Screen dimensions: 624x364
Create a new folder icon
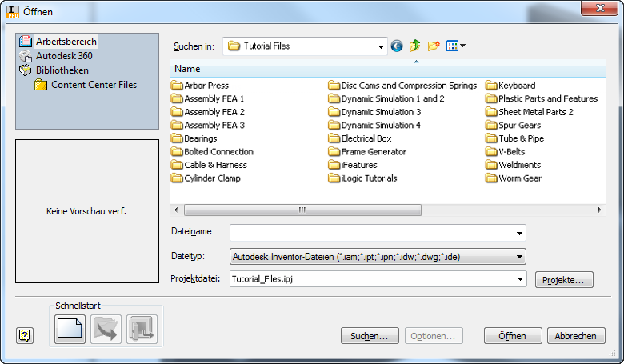point(434,46)
